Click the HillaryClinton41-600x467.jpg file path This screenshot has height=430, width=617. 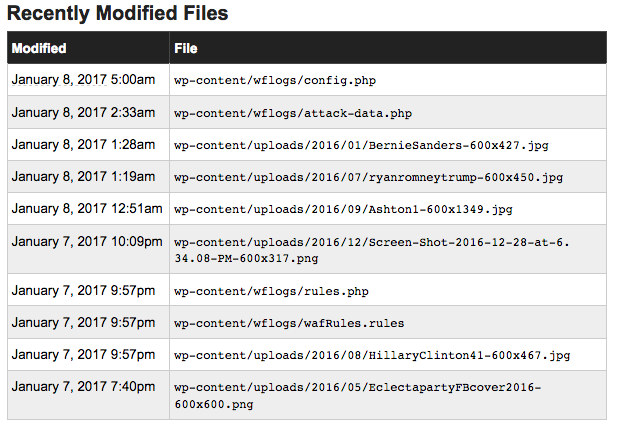click(x=372, y=355)
